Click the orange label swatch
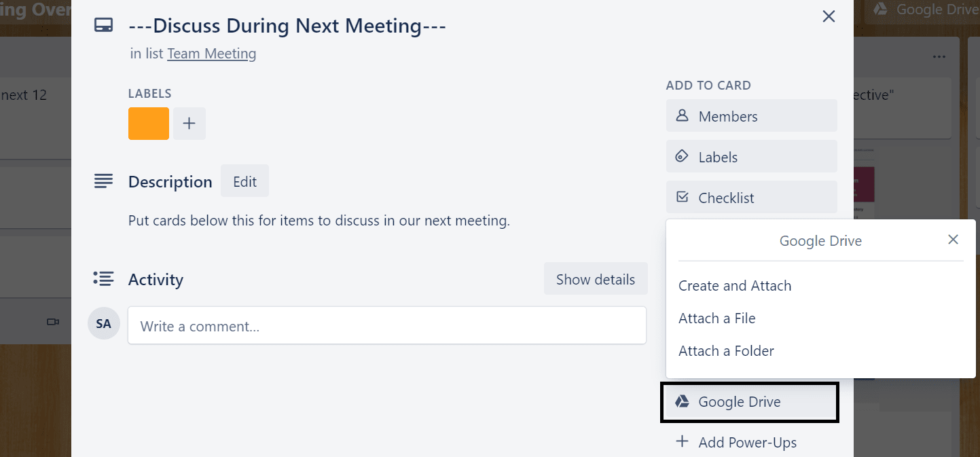The height and width of the screenshot is (457, 980). 149,124
